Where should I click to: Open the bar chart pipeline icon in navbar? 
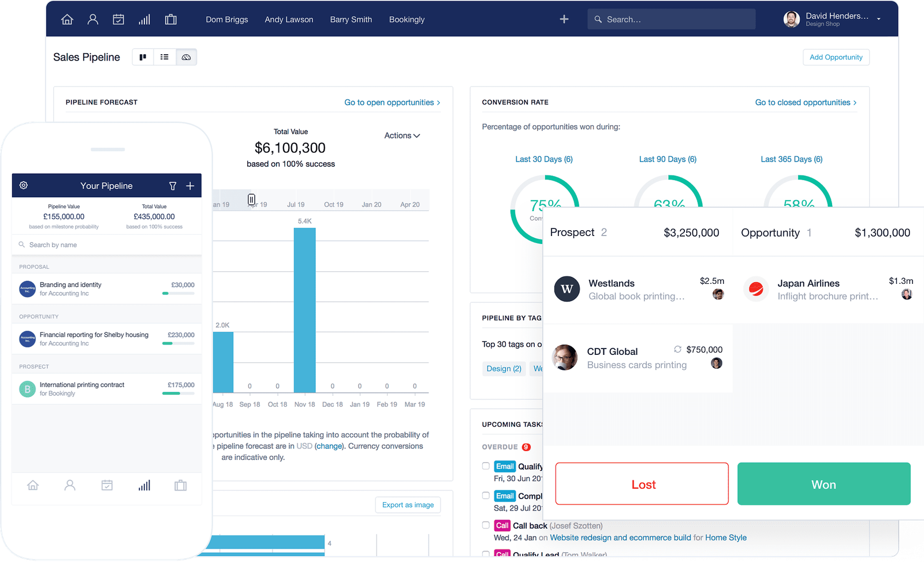coord(144,20)
